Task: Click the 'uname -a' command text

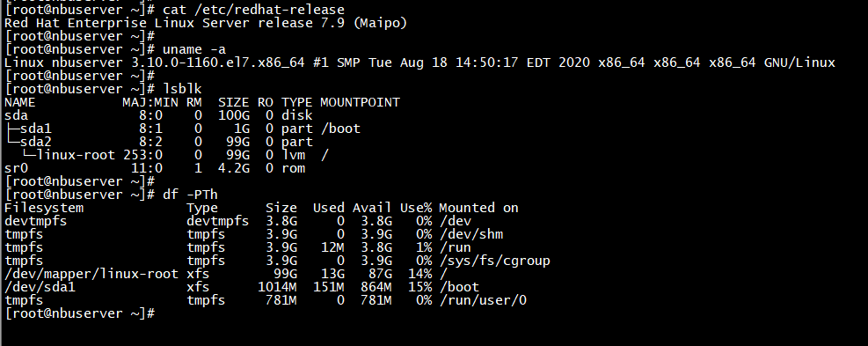Action: coord(194,50)
